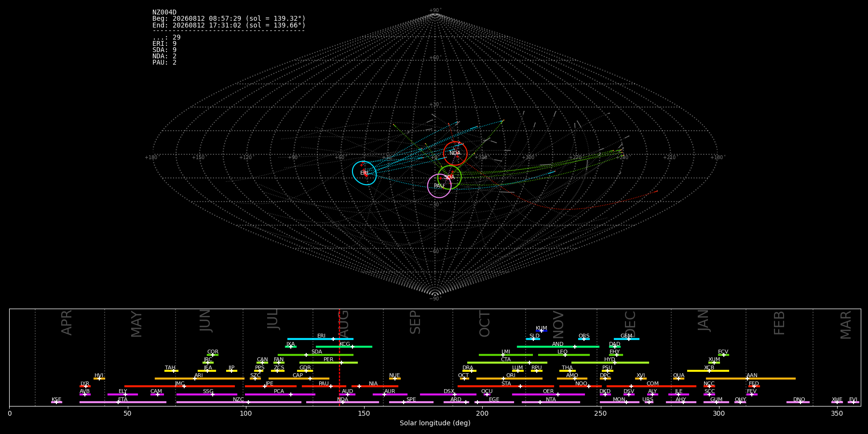This screenshot has width=868, height=434.
Task: Click the MAR month label
Action: click(x=846, y=325)
